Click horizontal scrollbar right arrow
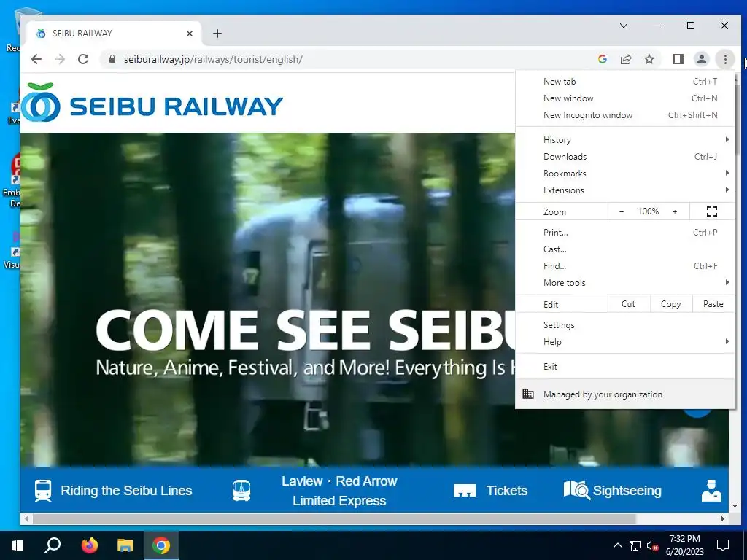Viewport: 747px width, 560px height. (723, 518)
